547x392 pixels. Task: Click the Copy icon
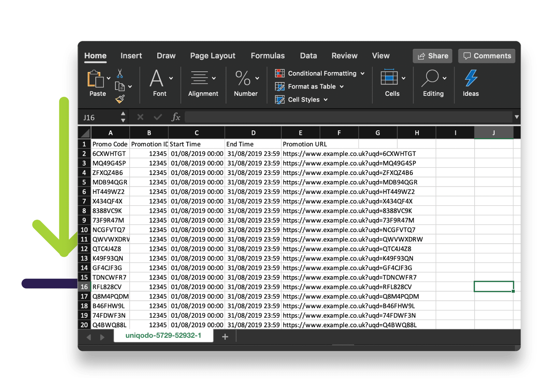(x=120, y=86)
